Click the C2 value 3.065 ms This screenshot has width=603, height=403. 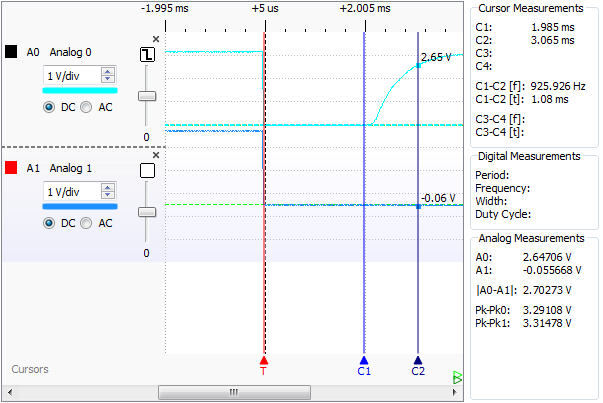pyautogui.click(x=553, y=40)
